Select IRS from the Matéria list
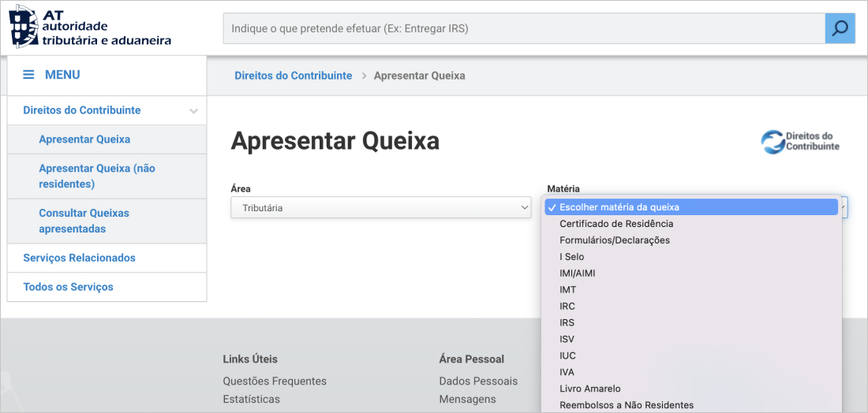The image size is (868, 413). click(x=567, y=322)
